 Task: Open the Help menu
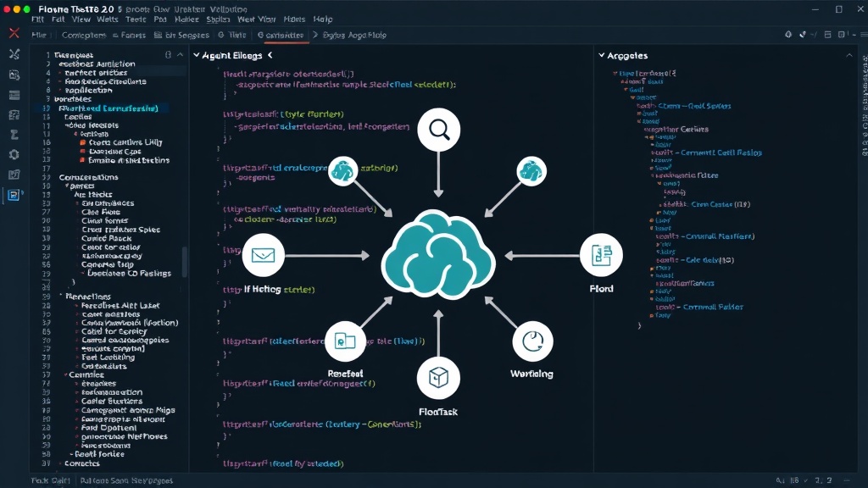point(323,19)
